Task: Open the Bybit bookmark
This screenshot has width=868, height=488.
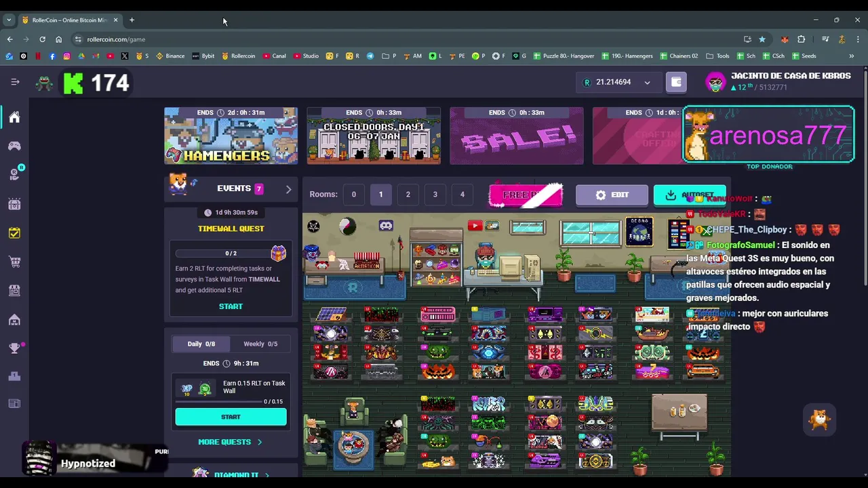Action: [203, 56]
